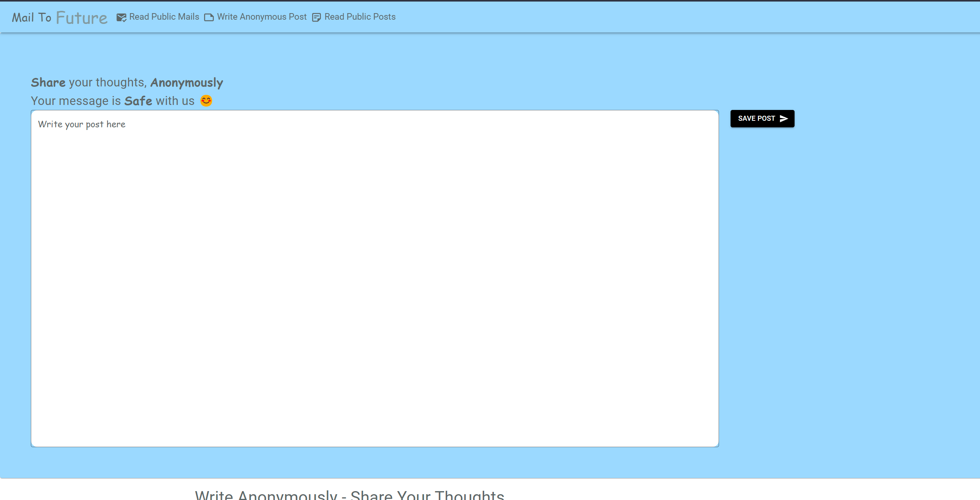Click the envelope icon beside Read Public Mails

[121, 17]
